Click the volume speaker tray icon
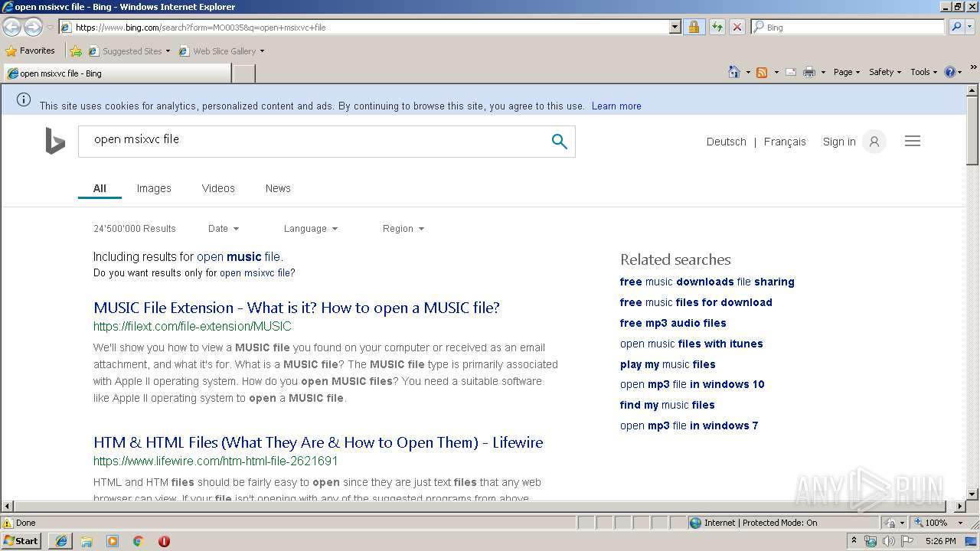 tap(888, 541)
